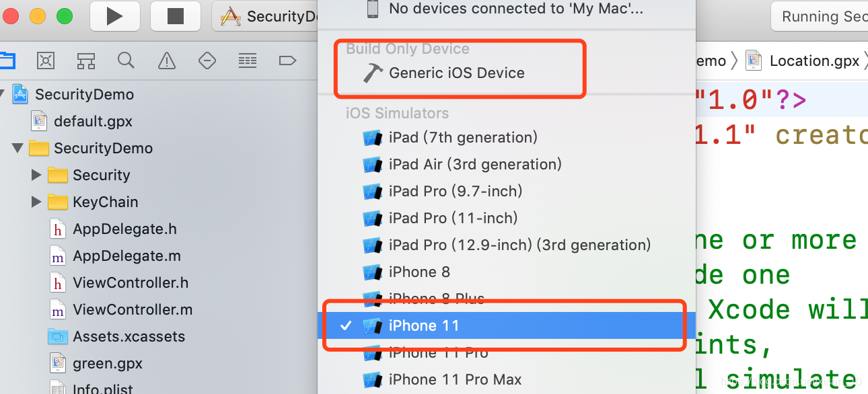
Task: Open the debug navigator icon
Action: coord(248,61)
